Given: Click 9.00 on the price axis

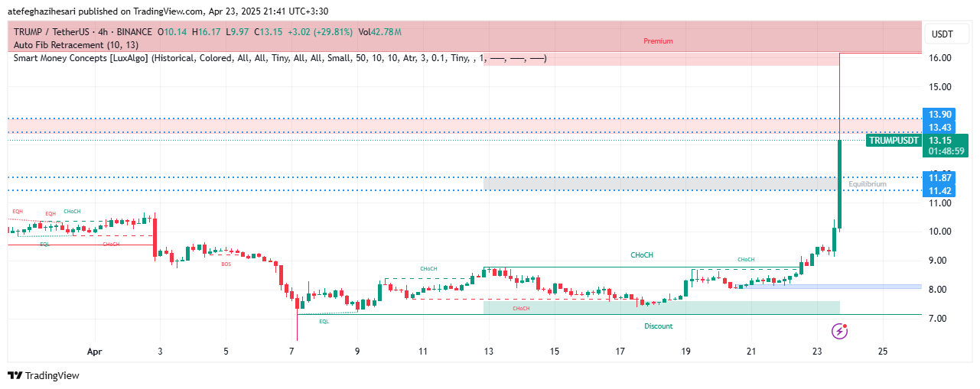Looking at the screenshot, I should pyautogui.click(x=939, y=261).
